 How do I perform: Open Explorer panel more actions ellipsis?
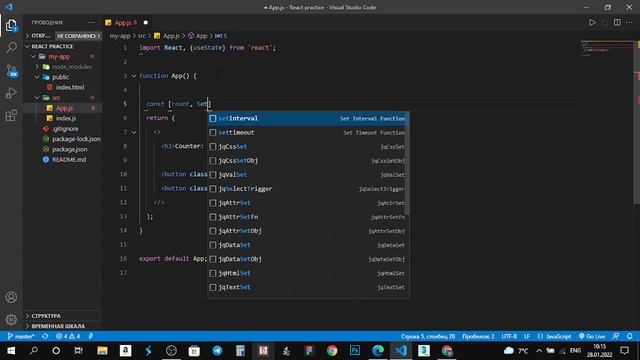tap(91, 22)
